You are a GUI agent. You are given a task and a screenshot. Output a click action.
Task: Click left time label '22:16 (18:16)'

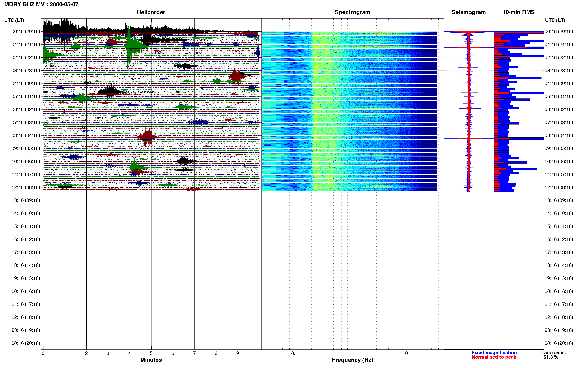point(26,317)
